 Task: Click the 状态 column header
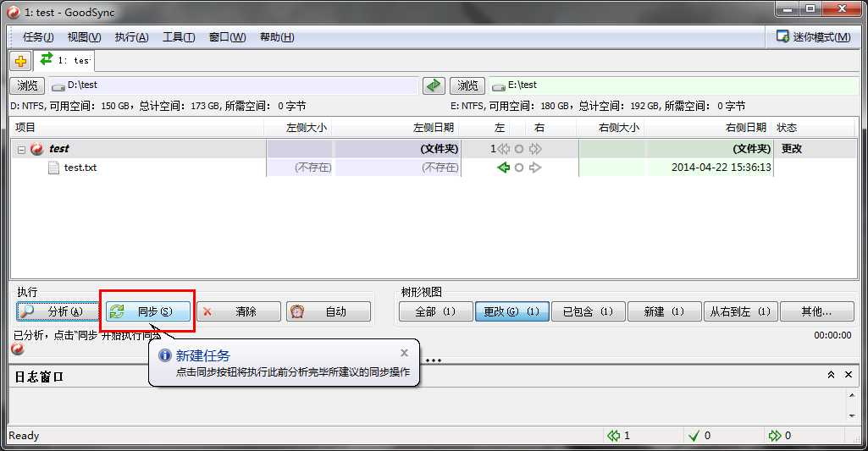click(x=814, y=128)
